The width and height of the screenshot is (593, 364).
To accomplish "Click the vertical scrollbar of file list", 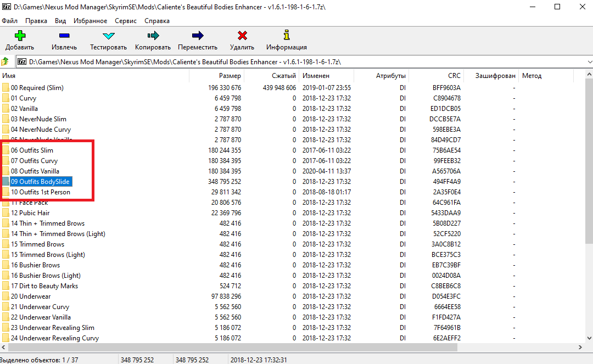I will click(x=589, y=220).
